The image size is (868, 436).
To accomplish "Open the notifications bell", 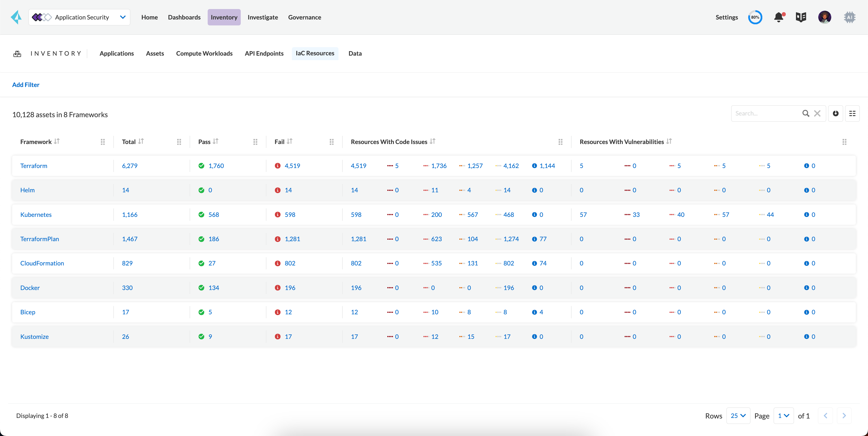I will [779, 17].
